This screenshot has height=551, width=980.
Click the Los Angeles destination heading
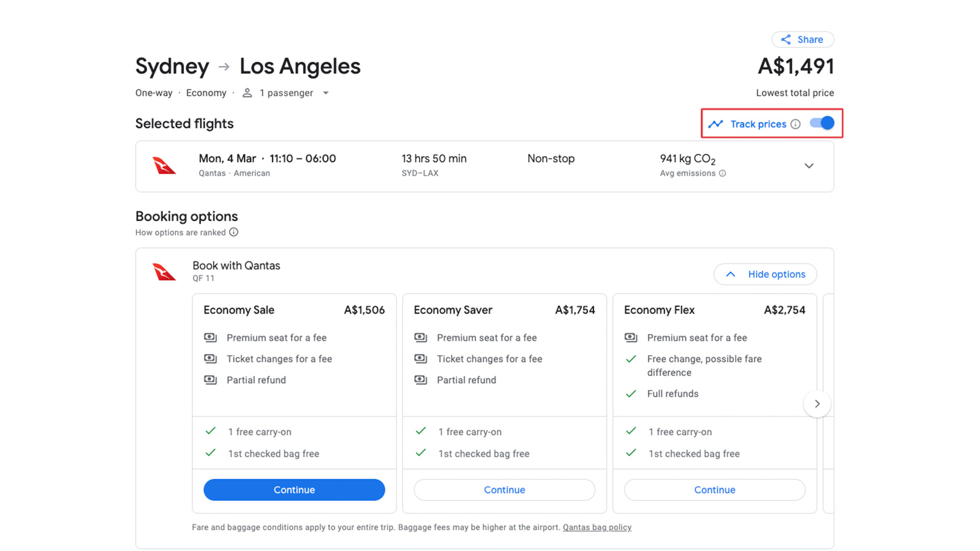tap(300, 66)
